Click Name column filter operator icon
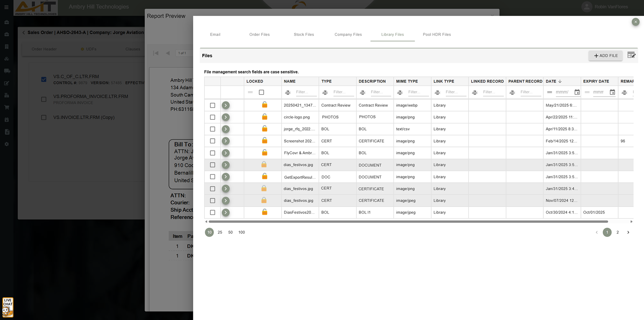 coord(288,93)
